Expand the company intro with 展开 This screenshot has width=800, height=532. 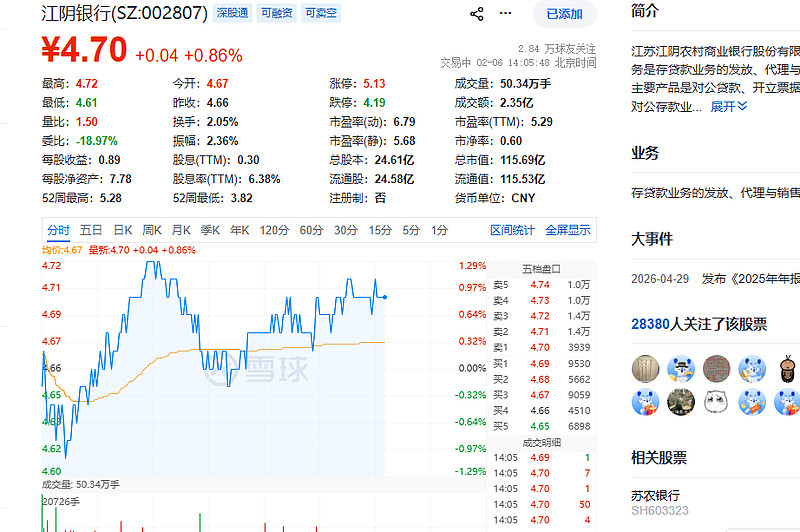[x=729, y=107]
